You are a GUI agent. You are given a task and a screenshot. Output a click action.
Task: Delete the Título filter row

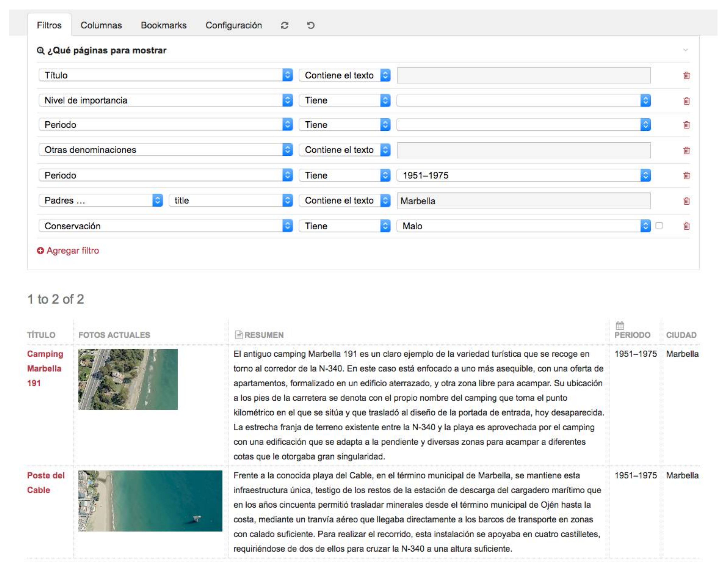[x=686, y=75]
